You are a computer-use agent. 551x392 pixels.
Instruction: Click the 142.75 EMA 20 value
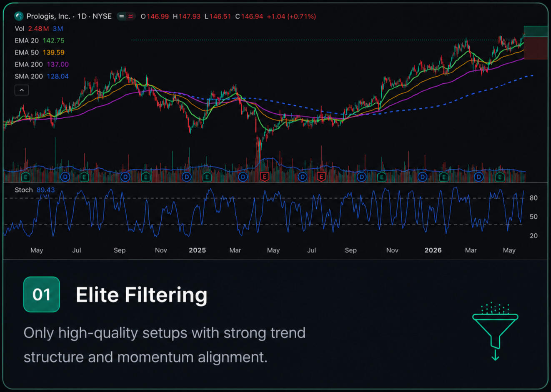click(x=54, y=40)
